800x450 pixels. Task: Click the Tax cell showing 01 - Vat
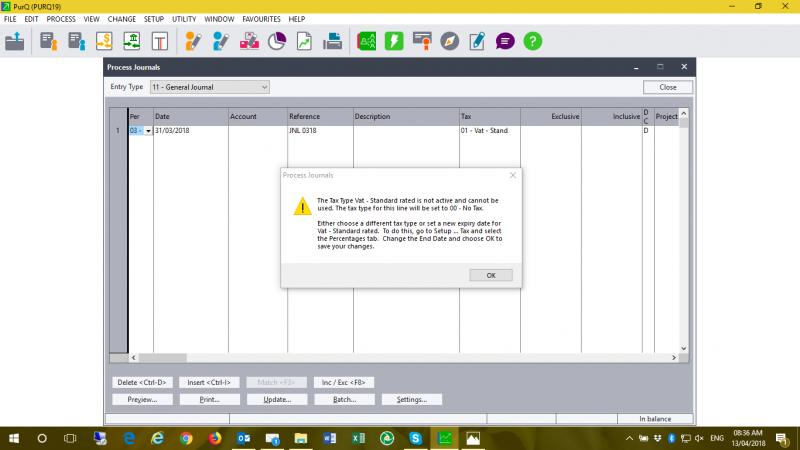(x=488, y=131)
